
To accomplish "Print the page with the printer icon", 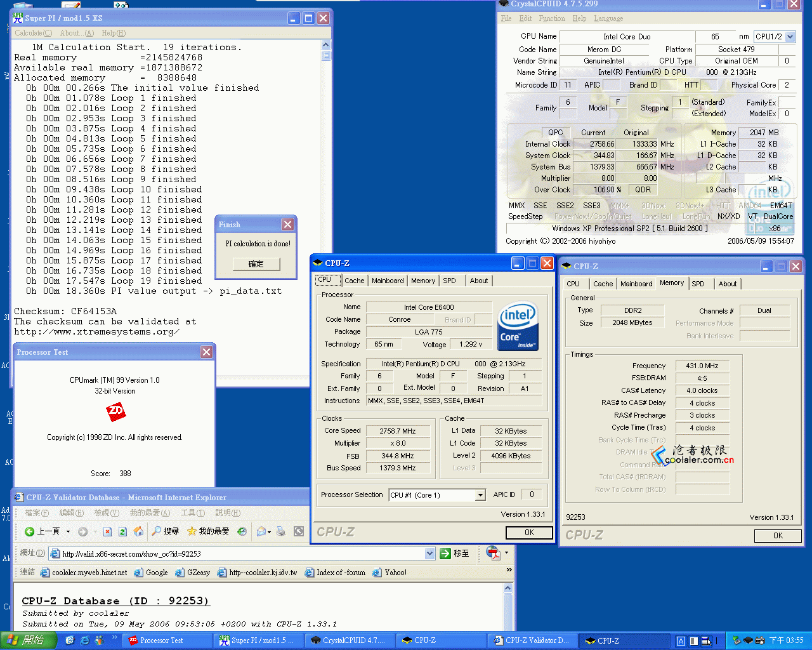I will [281, 531].
